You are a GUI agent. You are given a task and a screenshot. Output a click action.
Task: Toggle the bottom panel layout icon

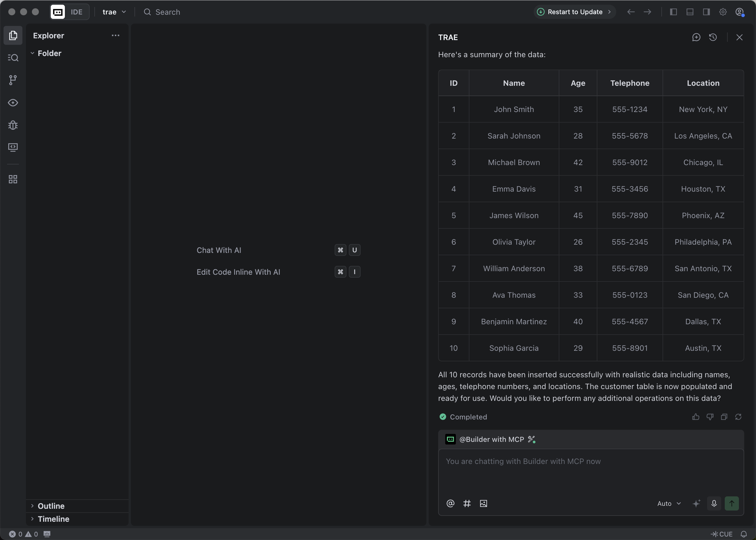[690, 12]
